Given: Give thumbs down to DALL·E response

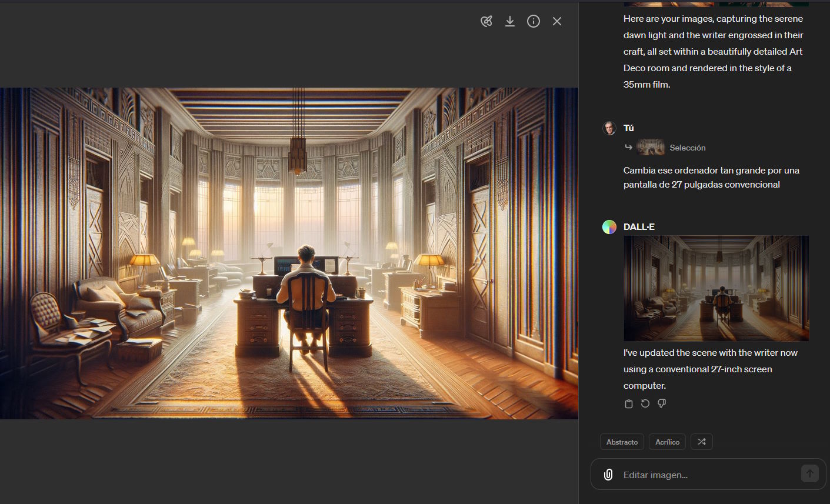Looking at the screenshot, I should tap(662, 403).
